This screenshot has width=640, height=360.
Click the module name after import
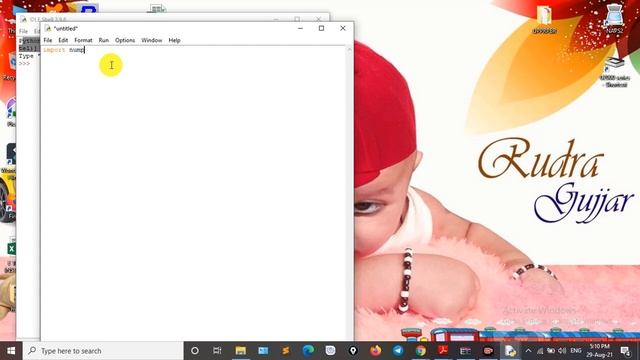tap(76, 50)
